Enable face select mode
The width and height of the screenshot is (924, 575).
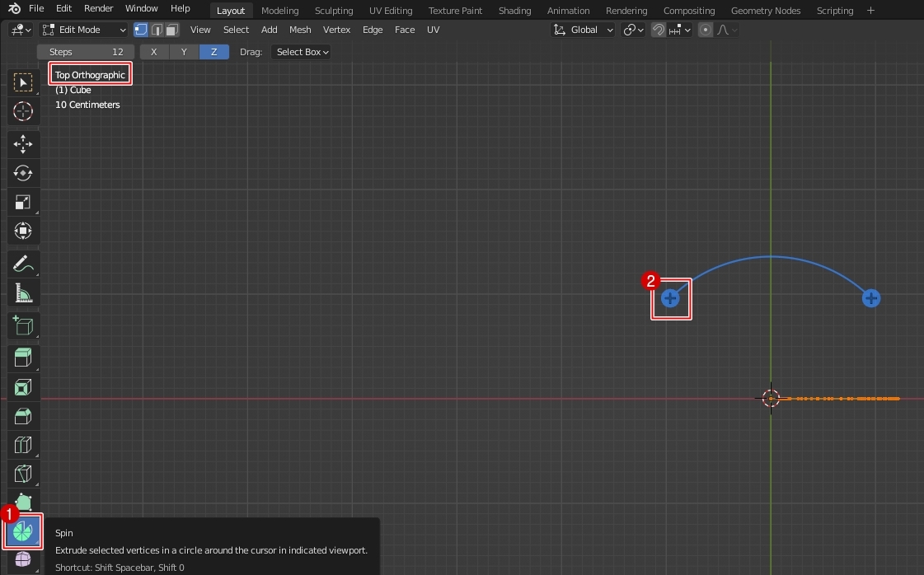(x=172, y=30)
